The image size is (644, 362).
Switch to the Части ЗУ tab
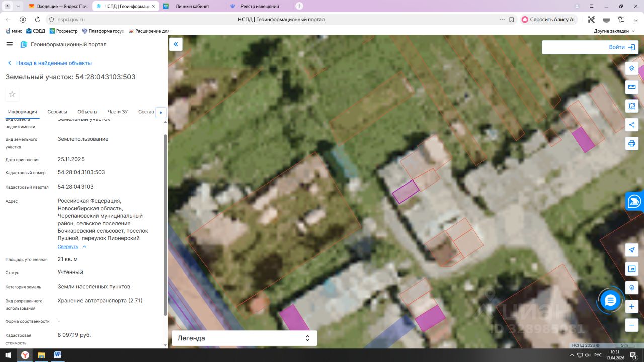point(118,112)
